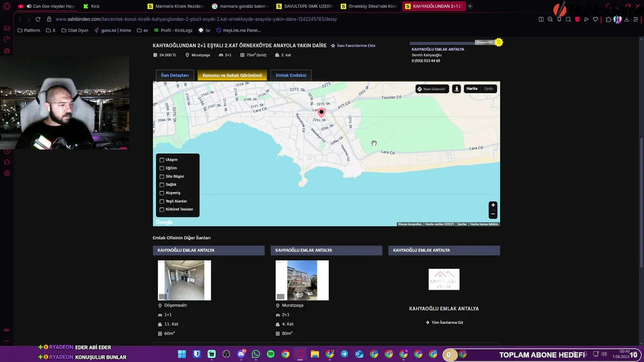
Task: Switch to the Marmaris Kiralık Rezidans browser tab
Action: (x=176, y=6)
